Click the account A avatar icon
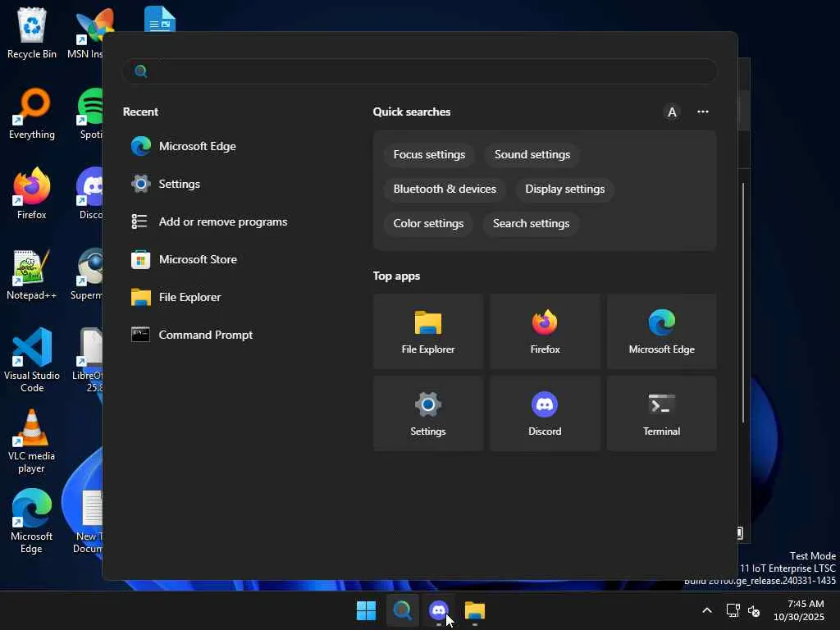The image size is (840, 630). pos(672,112)
